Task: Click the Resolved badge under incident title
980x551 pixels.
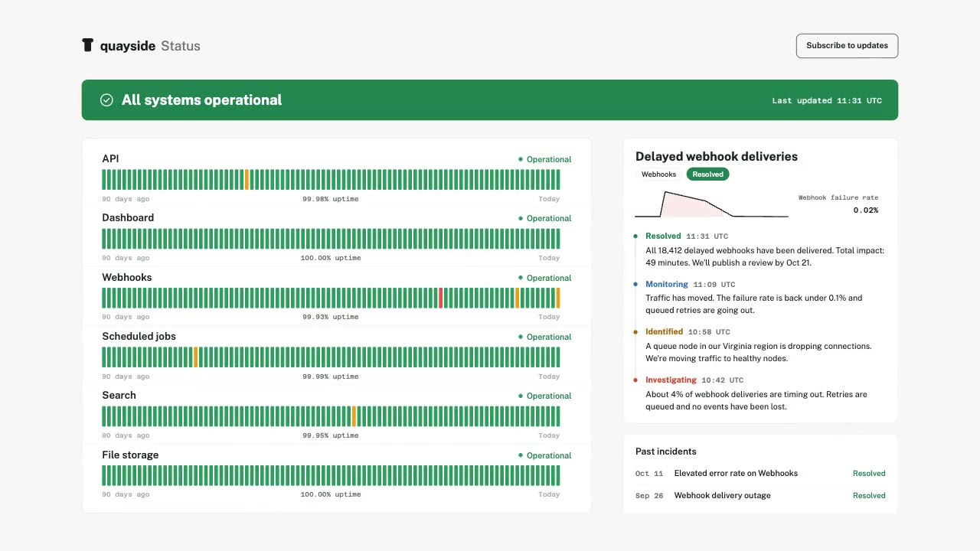Action: point(707,174)
